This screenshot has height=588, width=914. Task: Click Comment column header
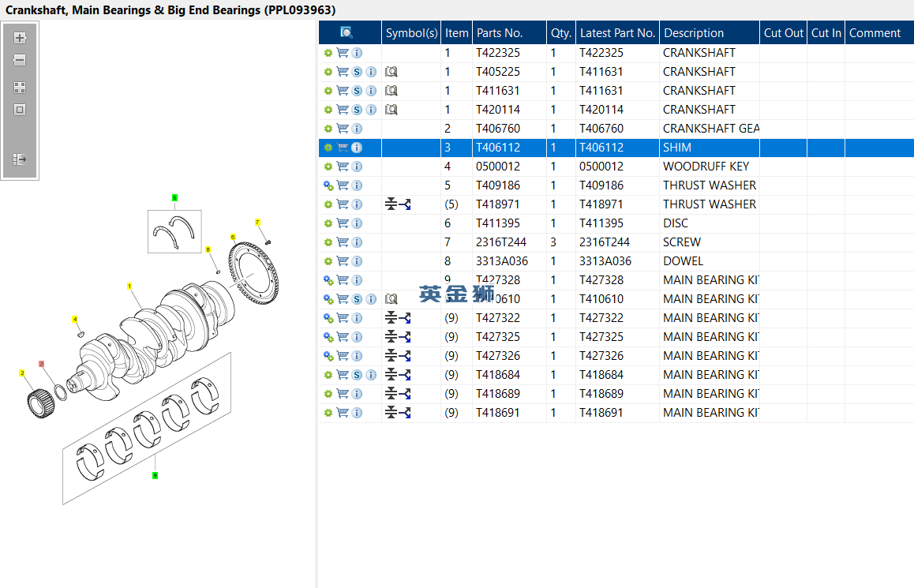(x=879, y=32)
